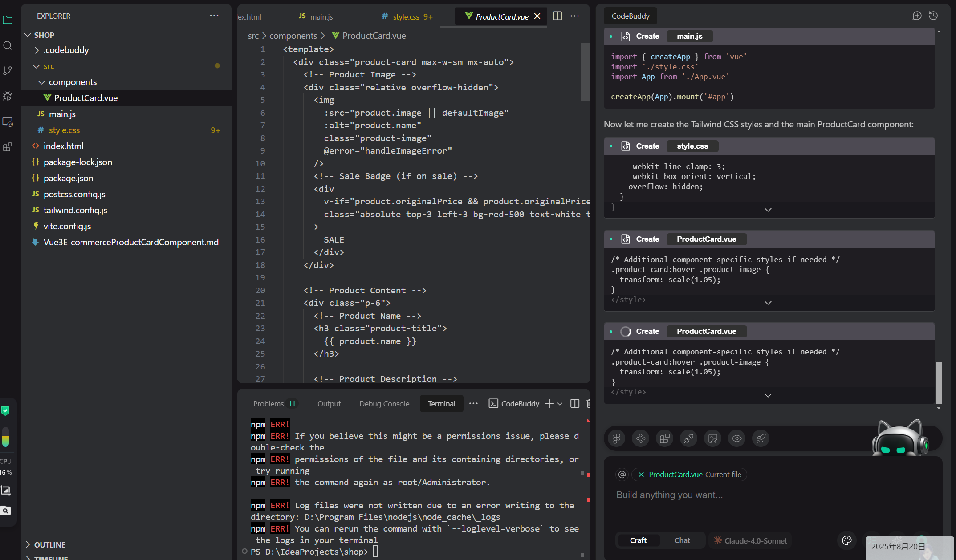
Task: Click the Figma integration icon
Action: [x=617, y=438]
